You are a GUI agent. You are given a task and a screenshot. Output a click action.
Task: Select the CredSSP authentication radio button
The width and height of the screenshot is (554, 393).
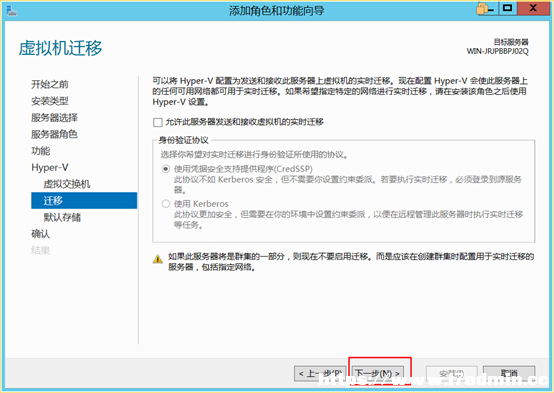tap(166, 169)
